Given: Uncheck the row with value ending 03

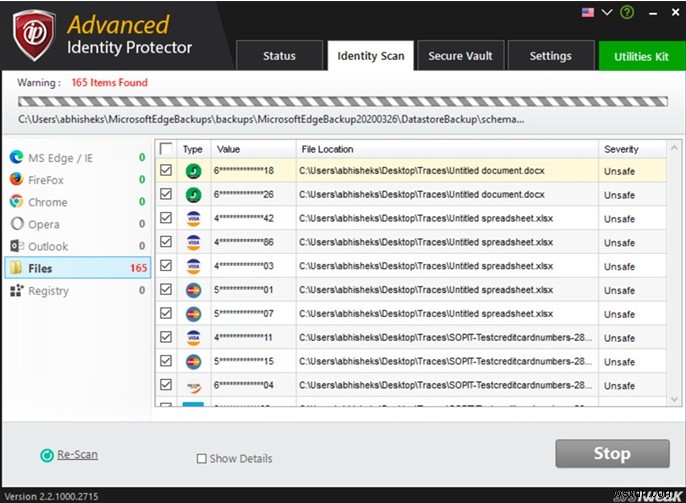Looking at the screenshot, I should (x=166, y=265).
